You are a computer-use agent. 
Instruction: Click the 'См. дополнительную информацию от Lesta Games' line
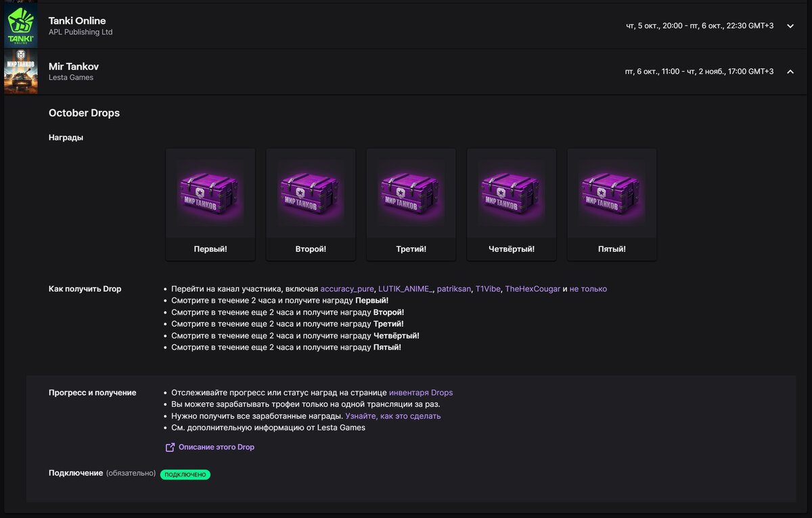click(268, 427)
